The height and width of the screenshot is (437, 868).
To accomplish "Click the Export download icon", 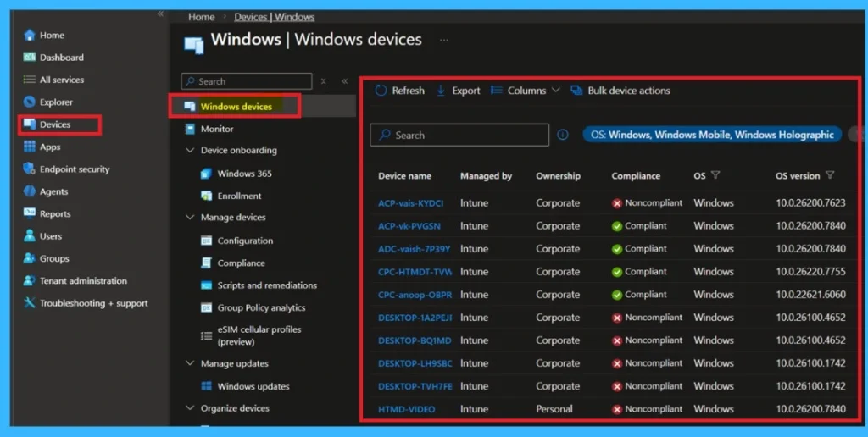I will tap(441, 91).
